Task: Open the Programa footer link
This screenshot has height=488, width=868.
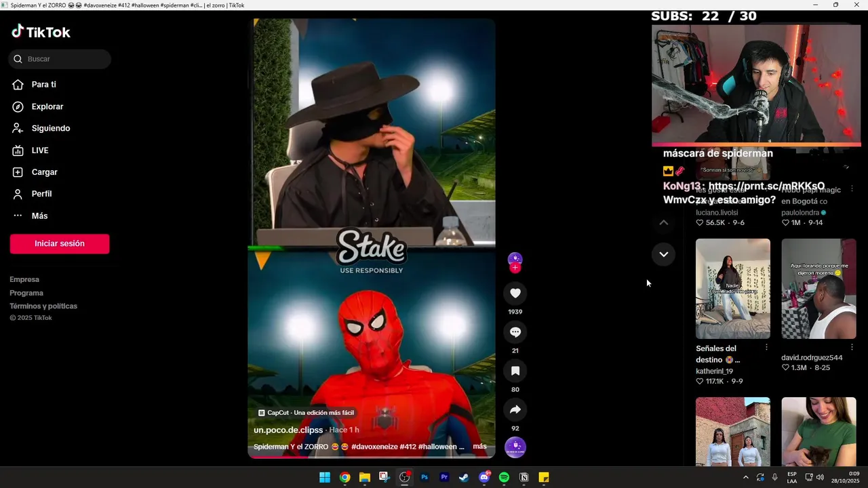Action: coord(26,293)
